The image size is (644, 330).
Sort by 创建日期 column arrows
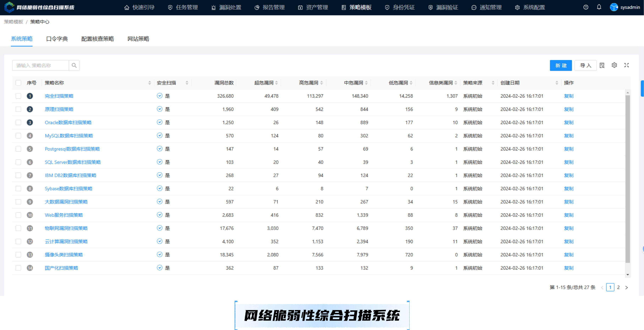click(x=557, y=83)
